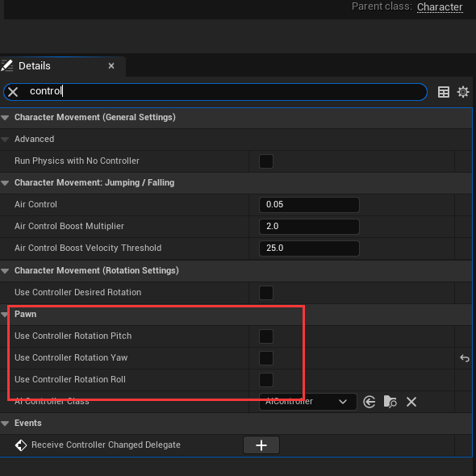Viewport: 476px width, 476px height.
Task: Toggle Use Controller Desired Rotation checkbox
Action: point(266,293)
